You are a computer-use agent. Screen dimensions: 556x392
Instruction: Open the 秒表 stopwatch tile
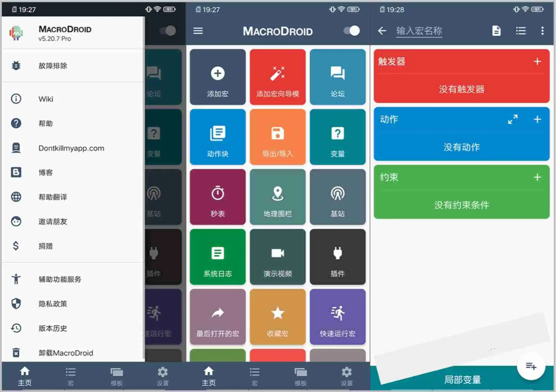point(218,197)
